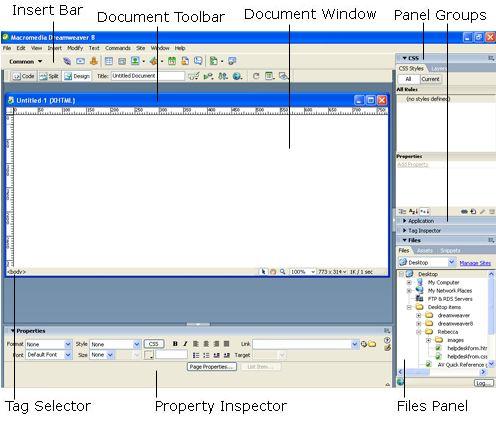Image resolution: width=496 pixels, height=424 pixels.
Task: Click the New CSS Rule icon
Action: 473,211
